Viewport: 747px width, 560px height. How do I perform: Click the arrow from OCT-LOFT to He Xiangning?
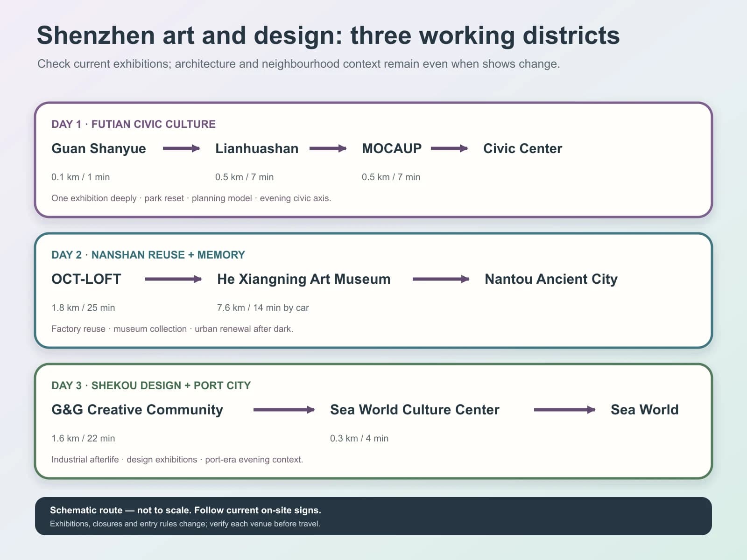[x=173, y=279]
